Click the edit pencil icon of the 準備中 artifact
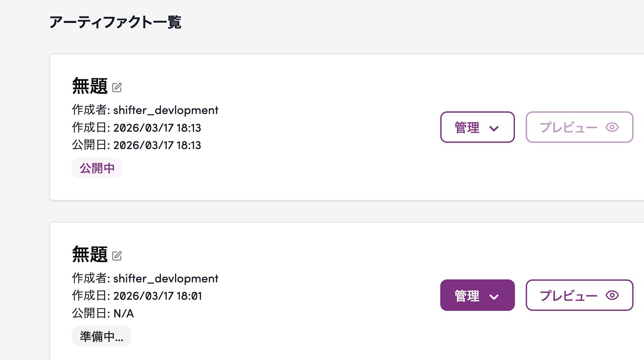Screen dimensions: 644x360 pyautogui.click(x=117, y=256)
